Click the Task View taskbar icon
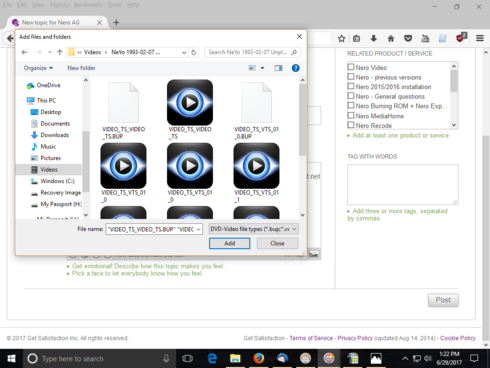This screenshot has width=490, height=368. pos(187,359)
